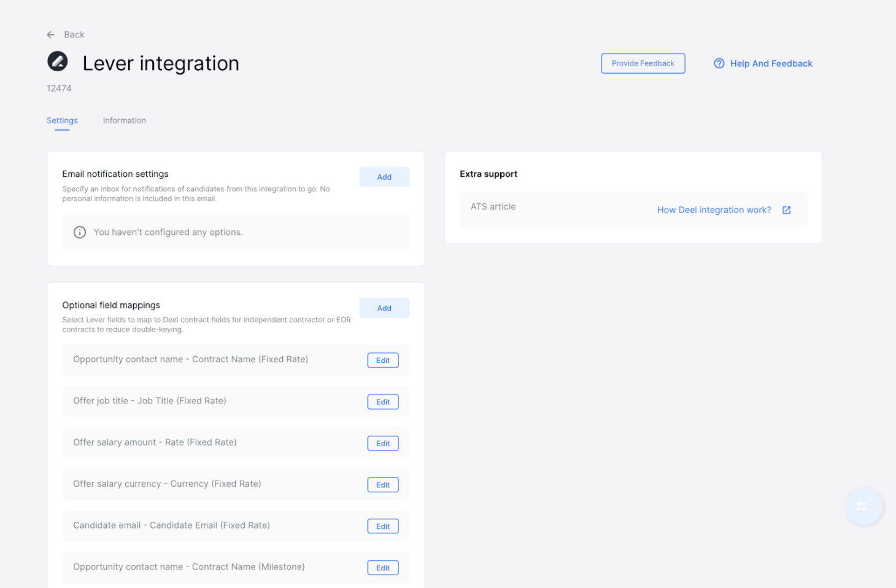Click the info icon in email notification settings
The width and height of the screenshot is (896, 588).
(80, 232)
